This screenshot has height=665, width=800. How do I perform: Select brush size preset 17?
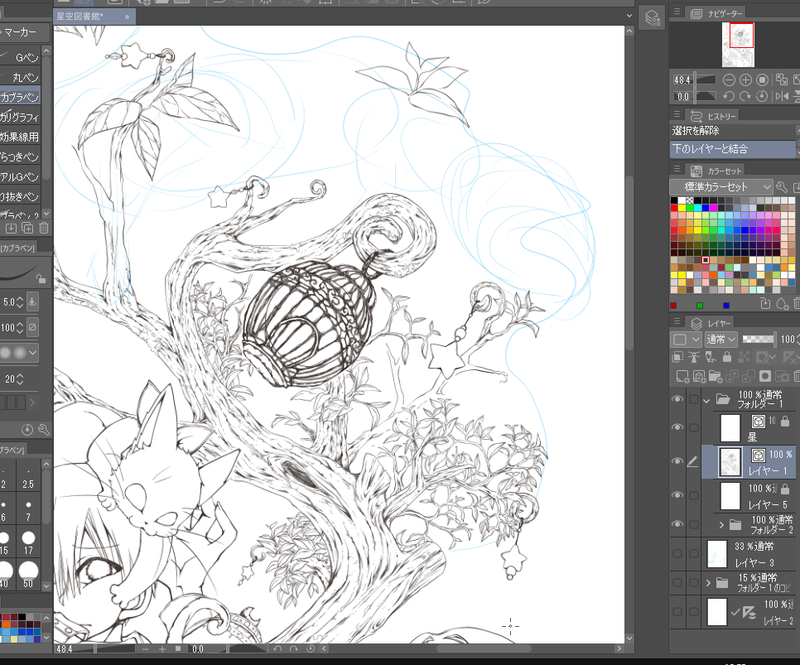[x=28, y=542]
